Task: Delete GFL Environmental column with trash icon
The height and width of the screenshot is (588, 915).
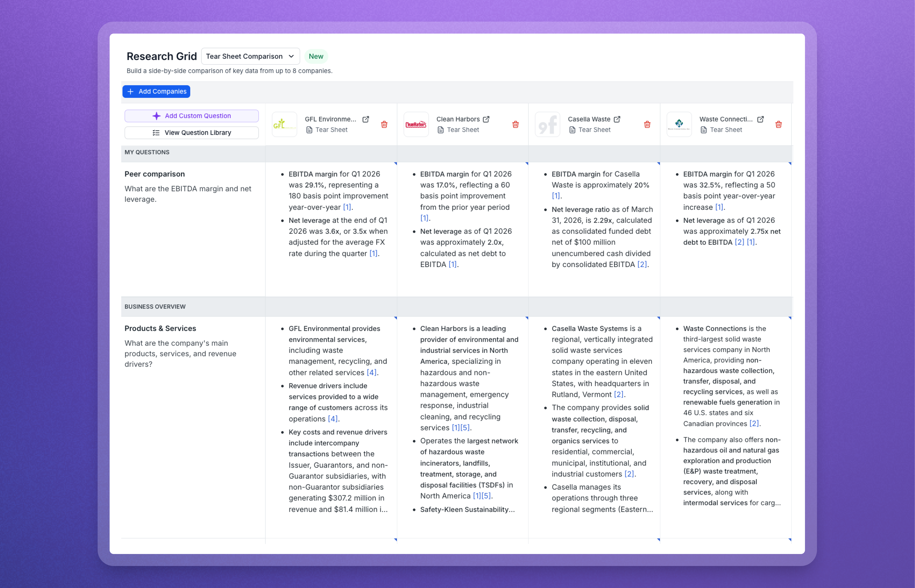Action: click(x=384, y=124)
